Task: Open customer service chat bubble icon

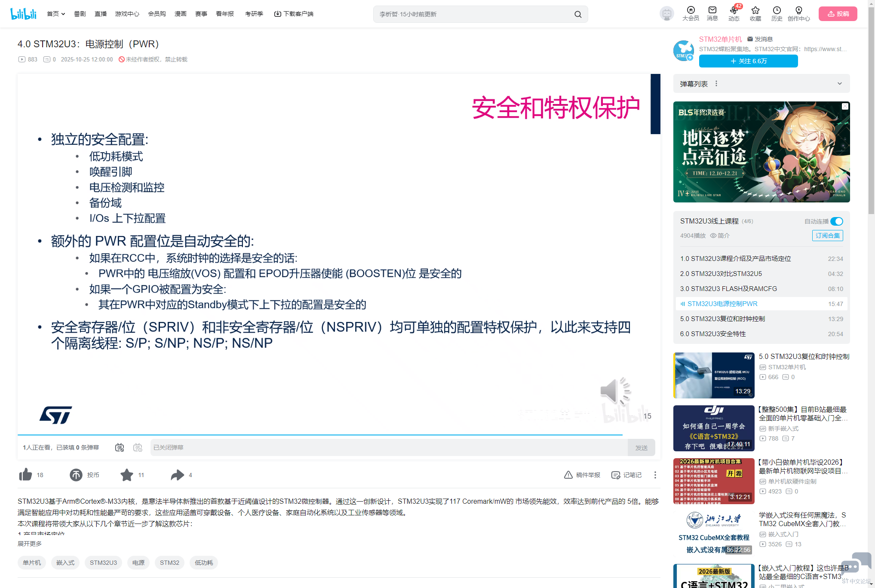Action: click(x=856, y=564)
